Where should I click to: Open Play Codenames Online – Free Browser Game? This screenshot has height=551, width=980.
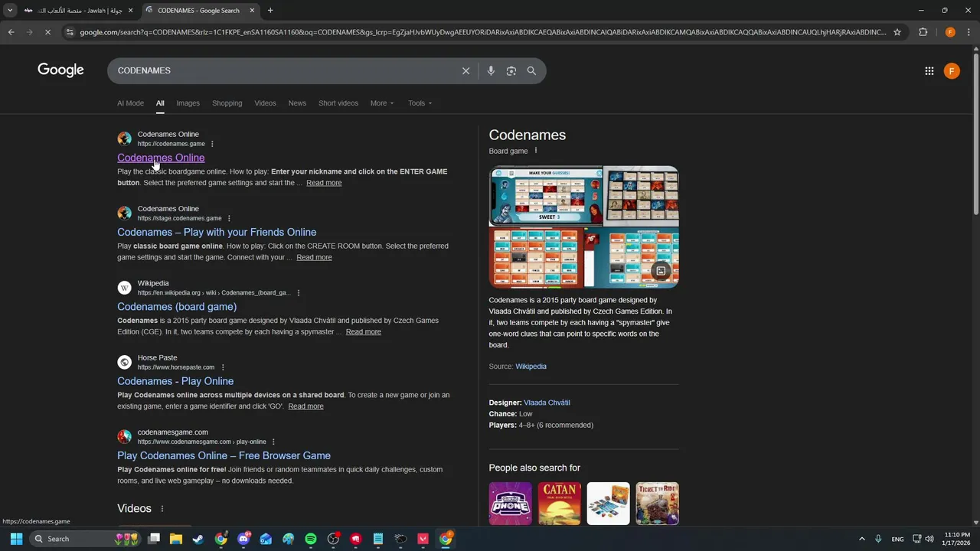click(224, 455)
